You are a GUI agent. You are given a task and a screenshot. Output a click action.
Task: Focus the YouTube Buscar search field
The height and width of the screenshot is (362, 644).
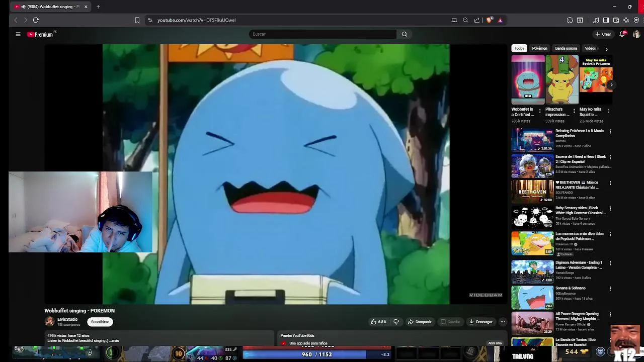322,34
